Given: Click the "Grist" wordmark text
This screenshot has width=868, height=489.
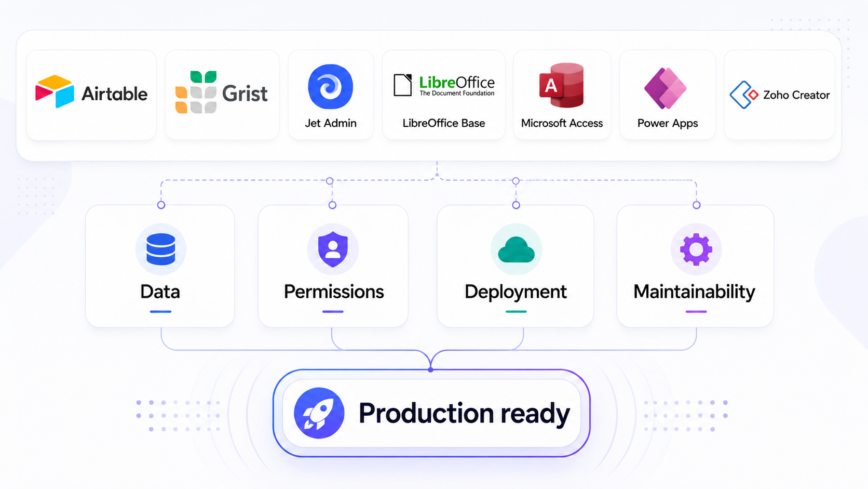Looking at the screenshot, I should pyautogui.click(x=245, y=94).
